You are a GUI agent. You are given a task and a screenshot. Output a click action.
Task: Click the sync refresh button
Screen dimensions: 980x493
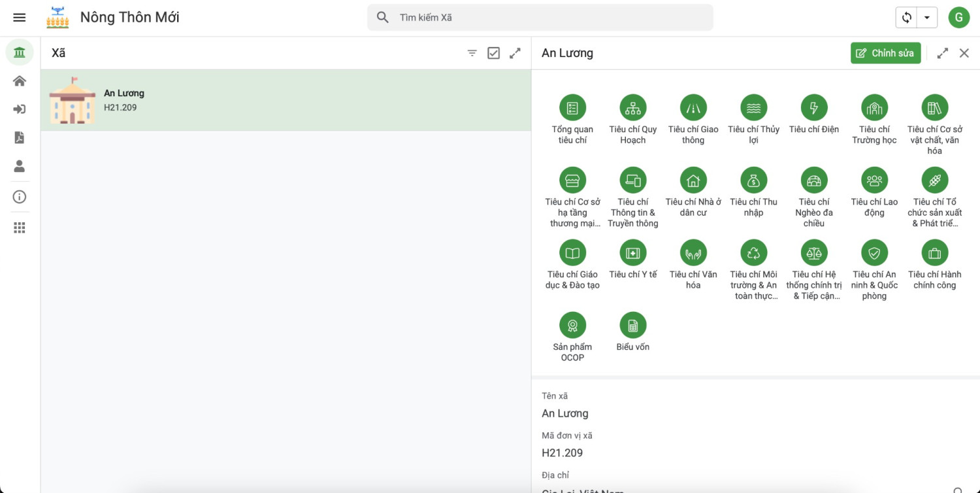click(x=907, y=18)
